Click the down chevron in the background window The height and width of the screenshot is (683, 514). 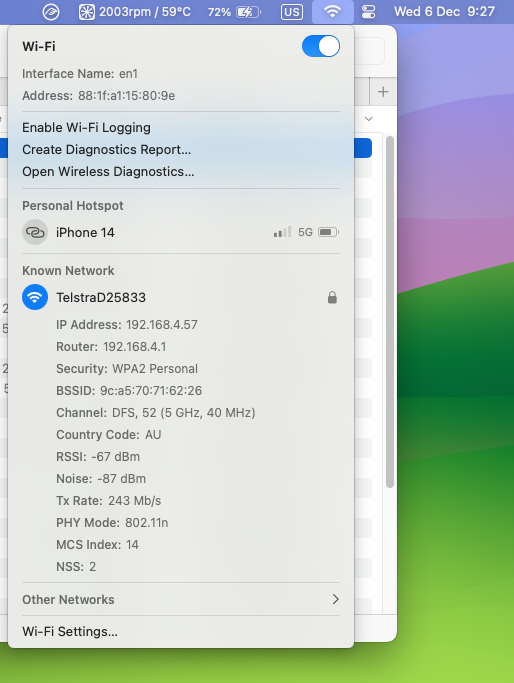369,119
